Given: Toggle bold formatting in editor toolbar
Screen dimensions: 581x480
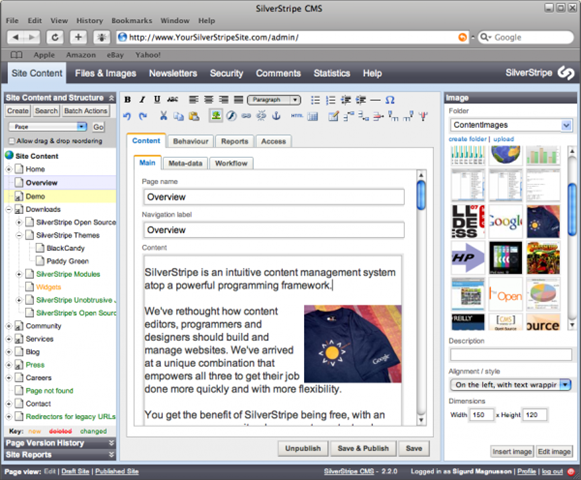Looking at the screenshot, I should (128, 100).
